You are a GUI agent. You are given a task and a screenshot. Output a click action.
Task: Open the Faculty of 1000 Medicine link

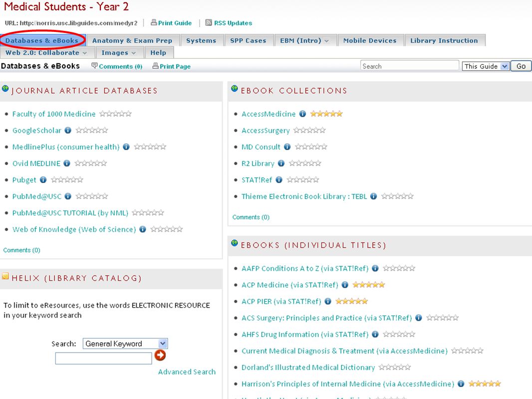pyautogui.click(x=54, y=114)
